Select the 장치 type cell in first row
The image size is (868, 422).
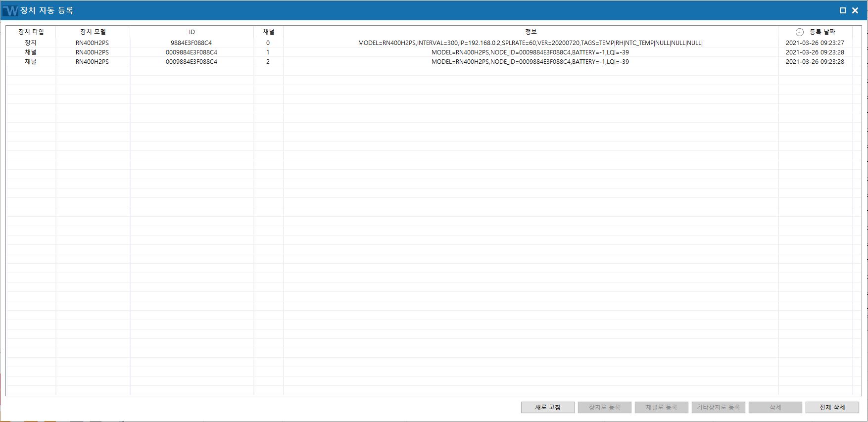[31, 43]
